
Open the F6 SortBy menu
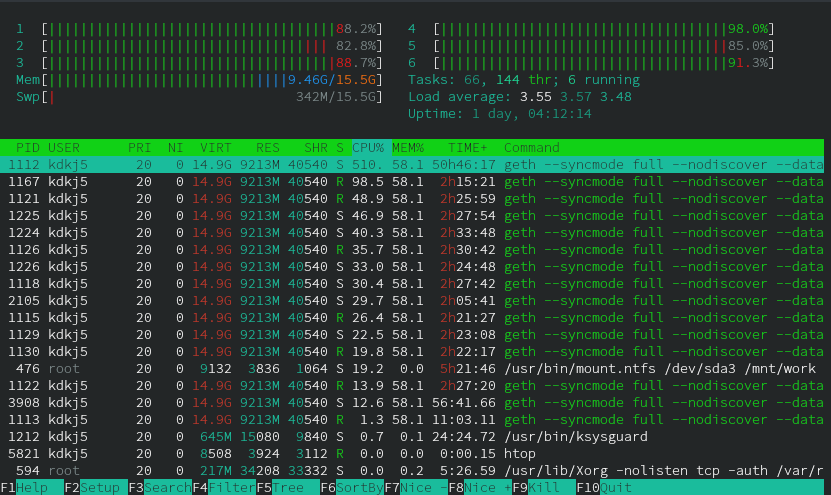352,488
